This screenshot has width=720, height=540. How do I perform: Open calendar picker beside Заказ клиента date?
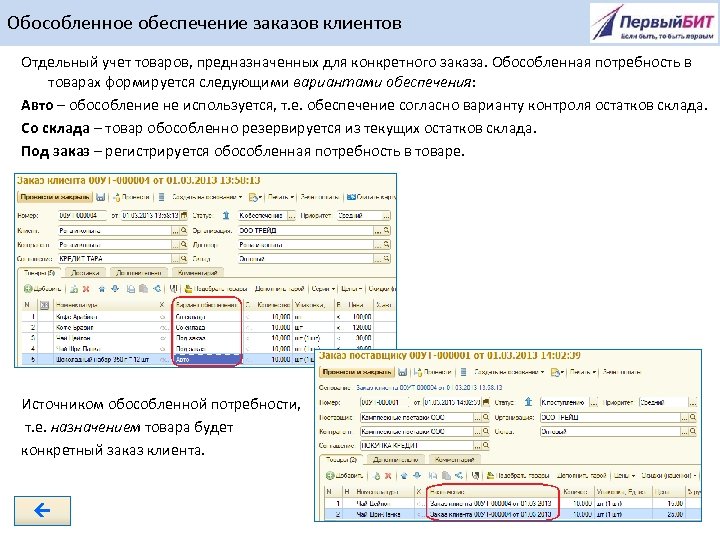[x=184, y=215]
